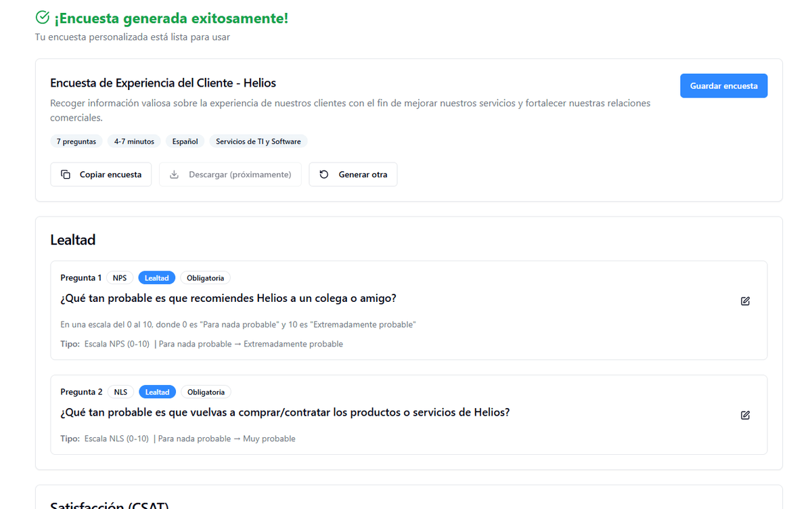Select the blue Lealtad badge on Pregunta 2
The height and width of the screenshot is (509, 812).
[158, 392]
